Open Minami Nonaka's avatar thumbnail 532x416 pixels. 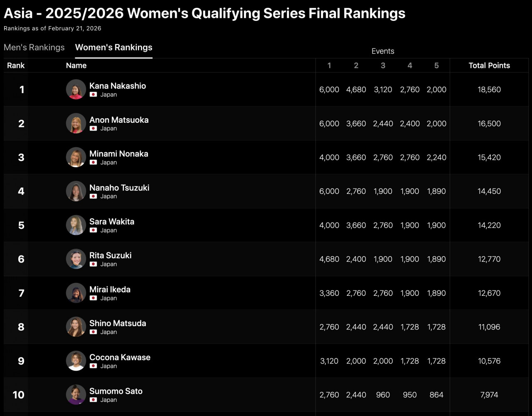(x=76, y=157)
